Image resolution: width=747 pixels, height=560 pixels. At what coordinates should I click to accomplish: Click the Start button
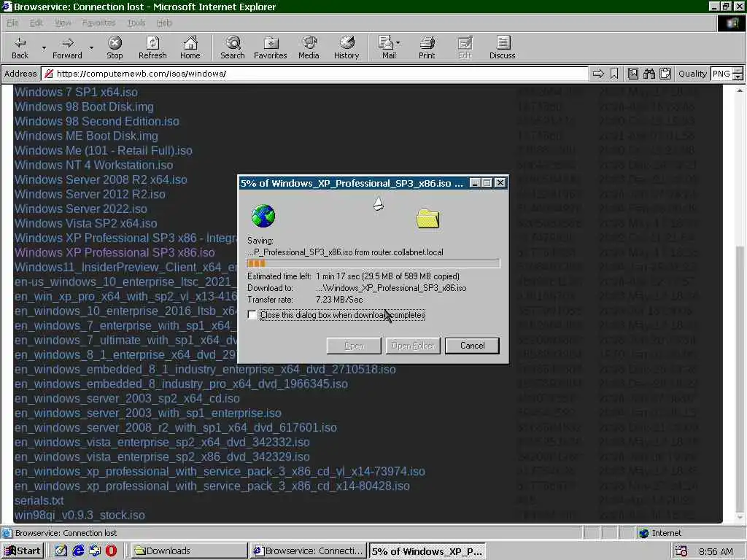coord(23,551)
